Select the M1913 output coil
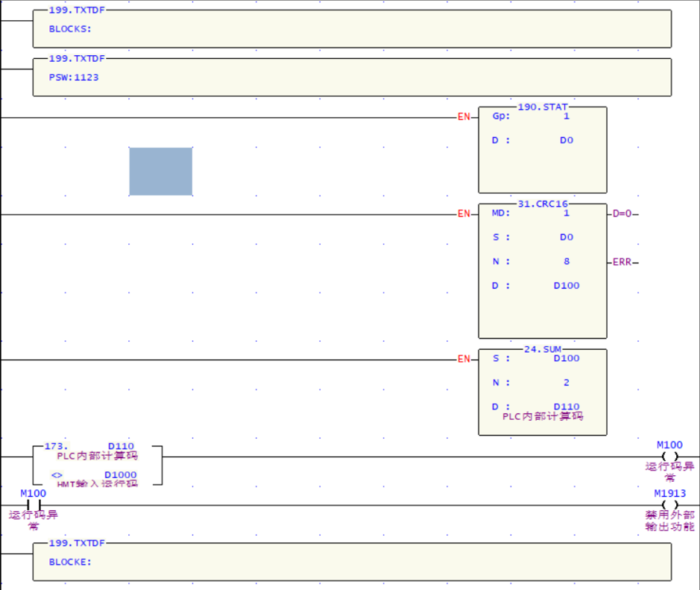The width and height of the screenshot is (700, 590). tap(669, 505)
